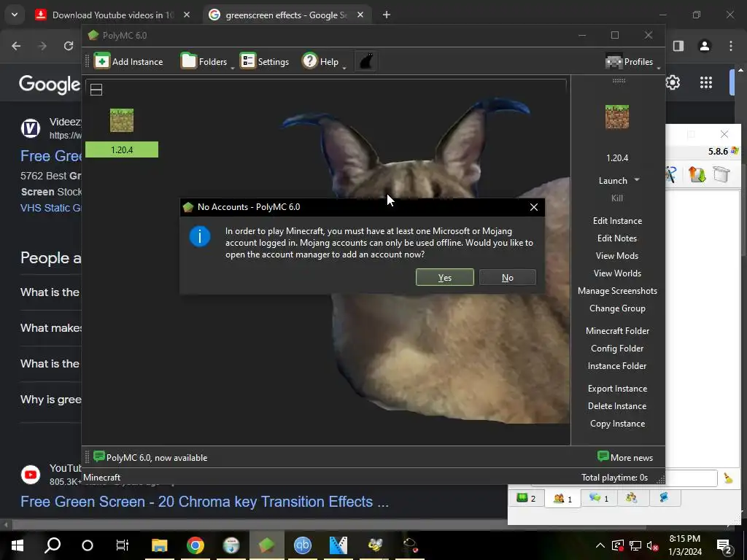Open PolyMC Settings from the toolbar
The width and height of the screenshot is (747, 560).
(264, 61)
